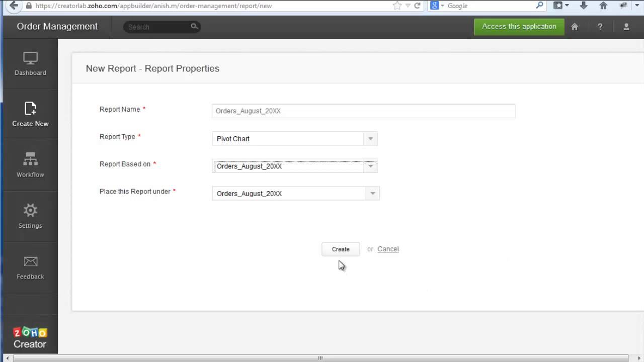Expand the URL history dropdown arrow
This screenshot has width=644, height=362.
click(408, 6)
